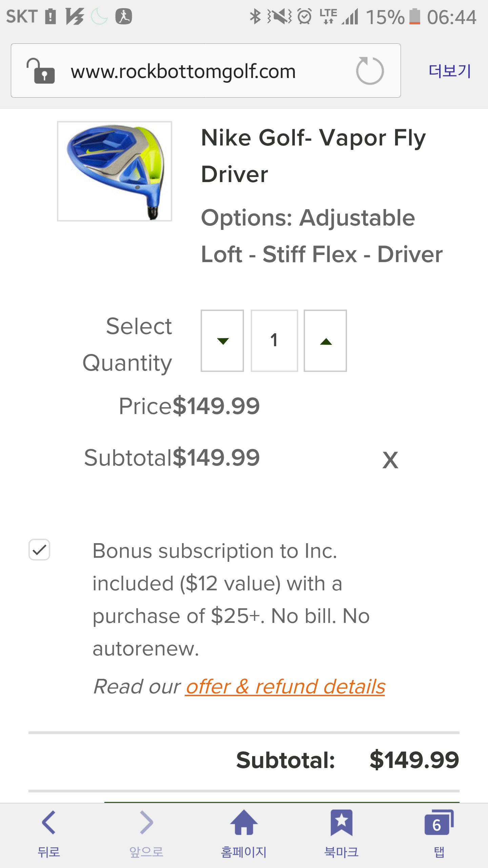Tap the unlocked padlock security icon

41,71
